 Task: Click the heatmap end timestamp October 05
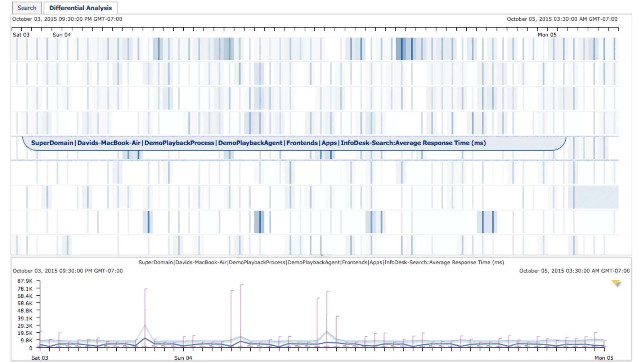click(562, 19)
